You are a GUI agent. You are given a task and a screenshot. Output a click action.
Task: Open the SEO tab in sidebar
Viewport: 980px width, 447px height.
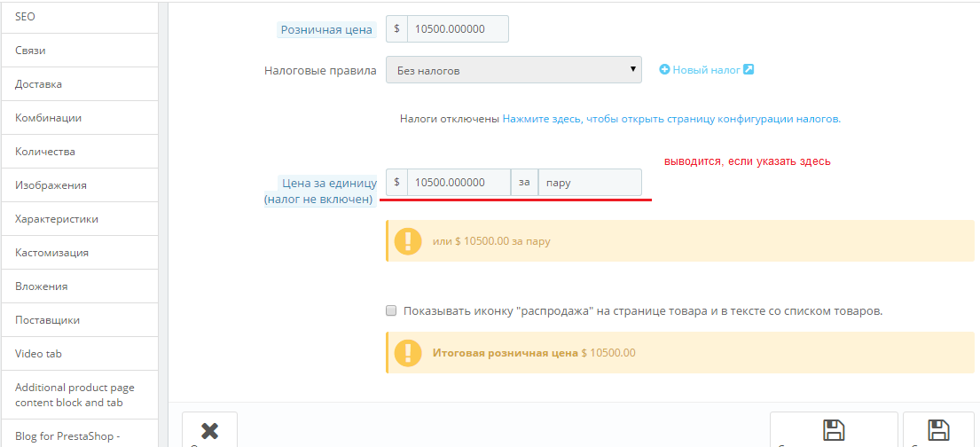(79, 17)
